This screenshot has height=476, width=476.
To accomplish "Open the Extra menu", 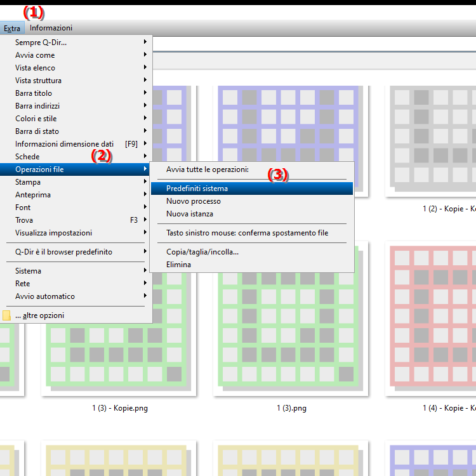I will tap(11, 28).
